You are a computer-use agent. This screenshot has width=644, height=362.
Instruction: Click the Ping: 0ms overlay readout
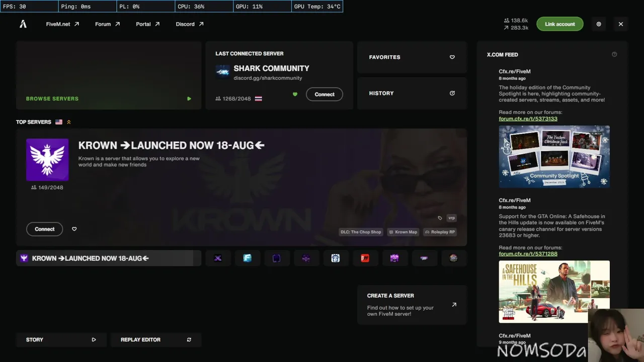pos(87,7)
